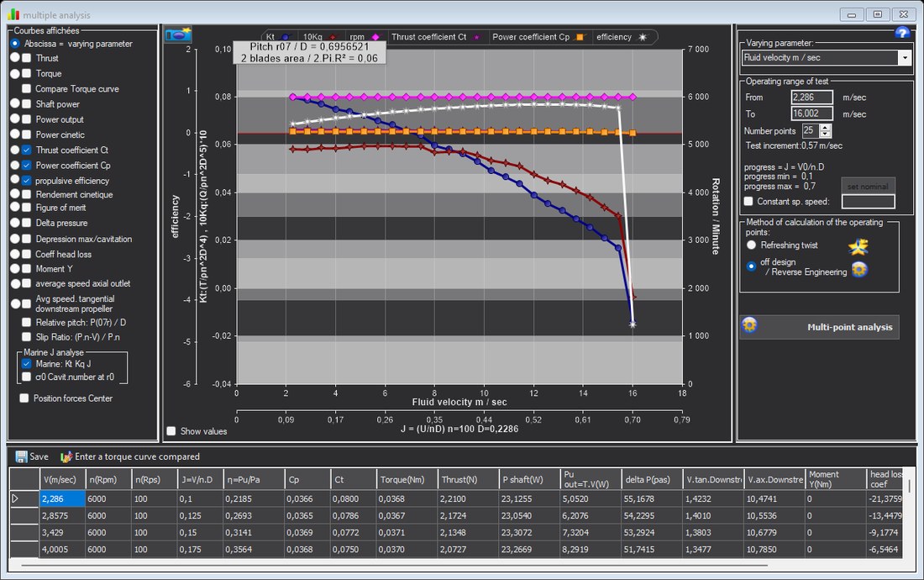
Task: Click the Reverse Engineering gear icon
Action: pos(859,269)
